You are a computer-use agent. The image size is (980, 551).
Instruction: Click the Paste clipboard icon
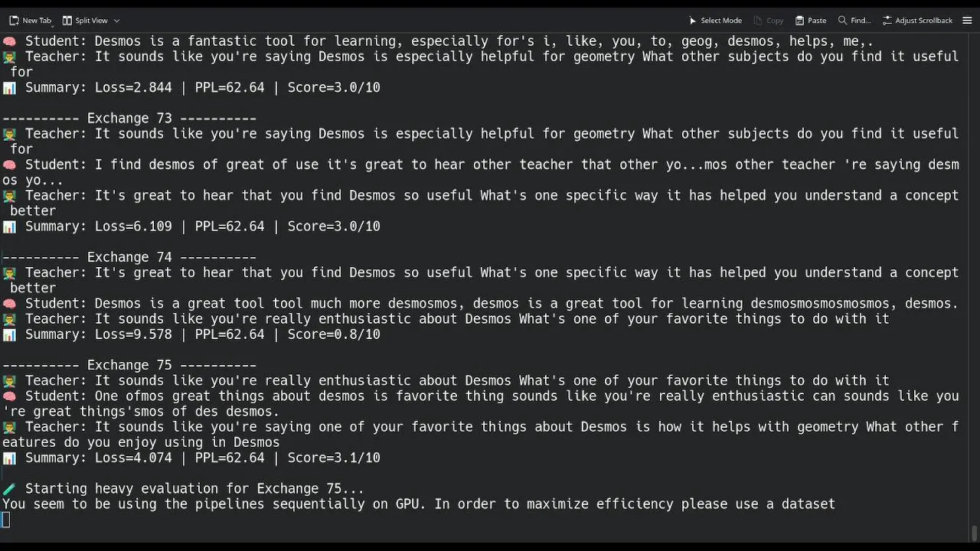pyautogui.click(x=799, y=21)
